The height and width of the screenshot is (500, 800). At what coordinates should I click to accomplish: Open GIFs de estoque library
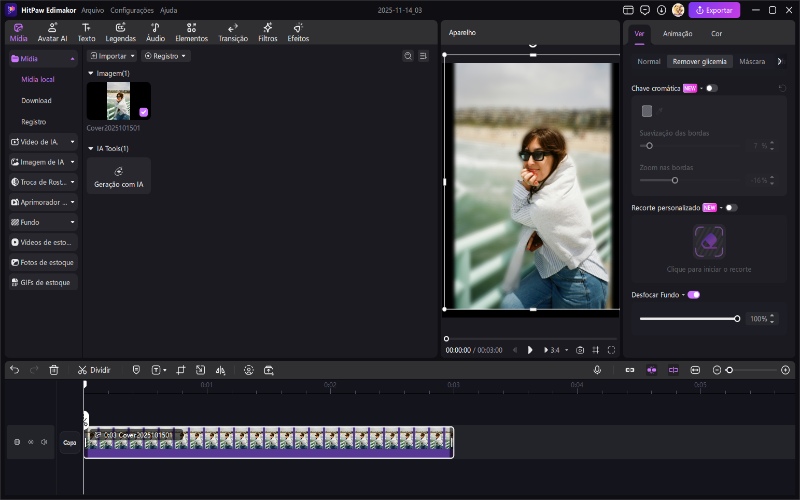43,282
